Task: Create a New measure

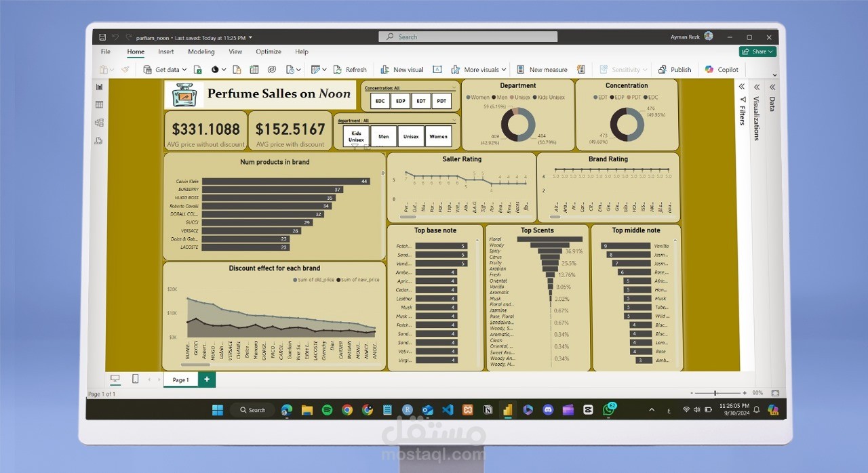Action: click(x=542, y=69)
